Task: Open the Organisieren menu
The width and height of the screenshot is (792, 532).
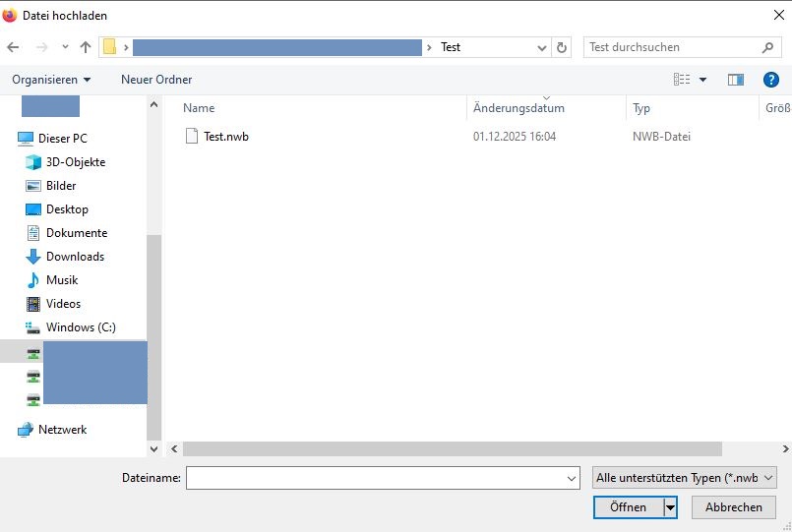Action: tap(51, 80)
